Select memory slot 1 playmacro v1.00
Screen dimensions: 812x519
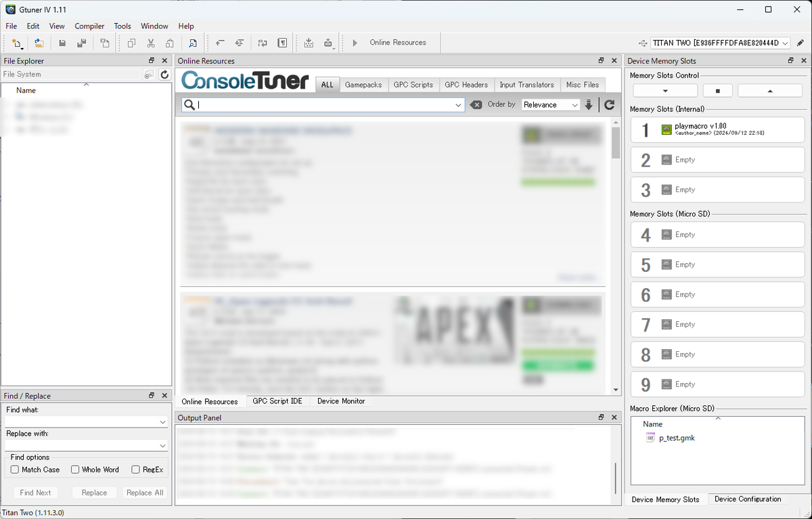tap(717, 130)
